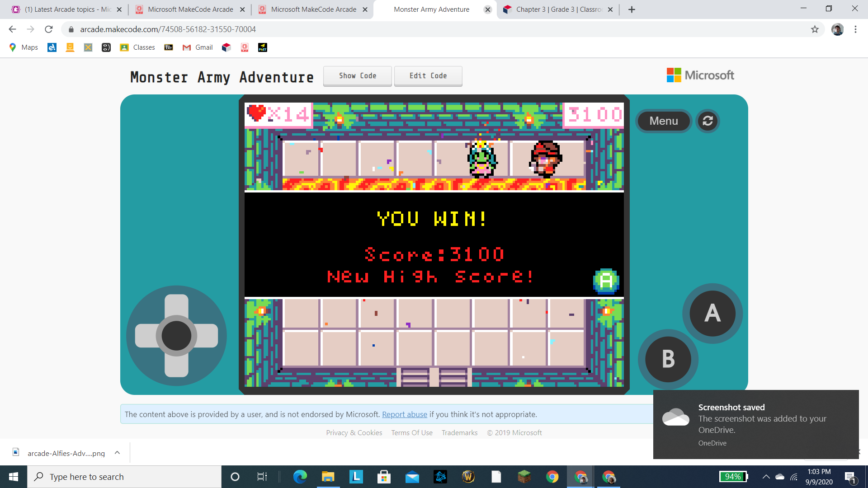Click Edit Code button

pyautogui.click(x=428, y=76)
